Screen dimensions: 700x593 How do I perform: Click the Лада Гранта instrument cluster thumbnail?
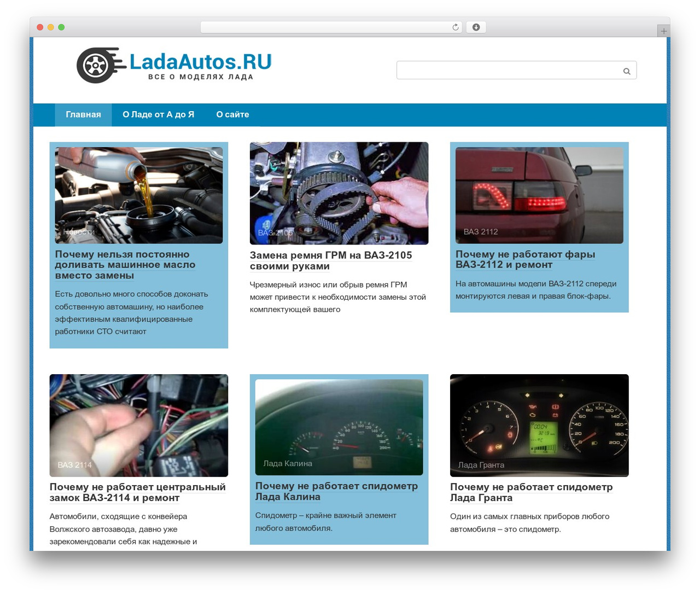[539, 426]
